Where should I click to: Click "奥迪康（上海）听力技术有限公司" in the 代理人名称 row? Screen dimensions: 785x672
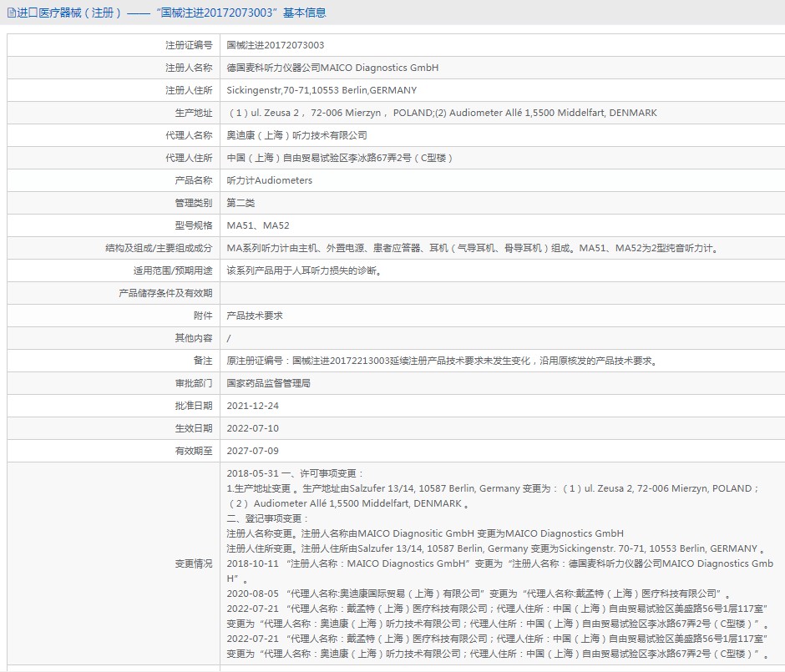point(296,135)
